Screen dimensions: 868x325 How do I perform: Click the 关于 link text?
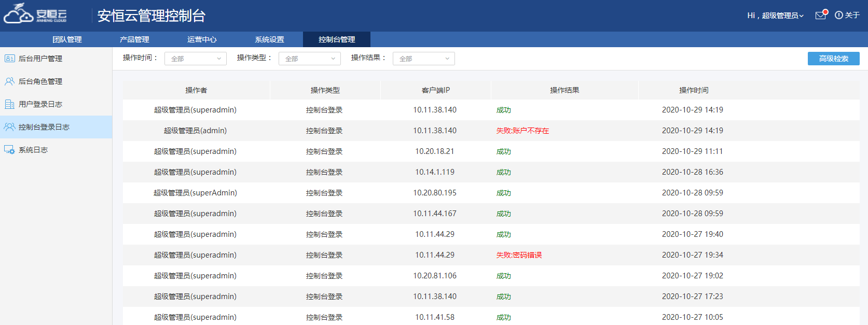[x=852, y=16]
